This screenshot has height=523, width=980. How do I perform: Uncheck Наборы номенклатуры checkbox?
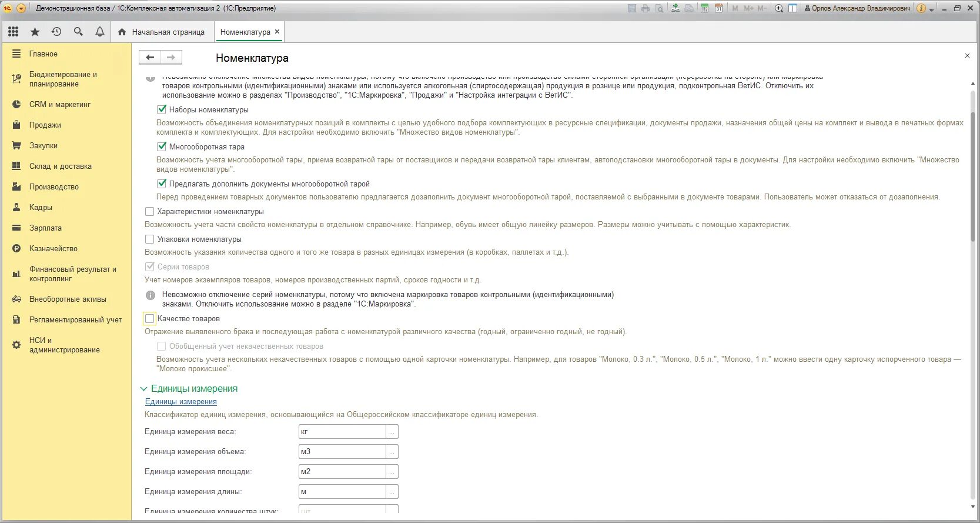tap(162, 109)
